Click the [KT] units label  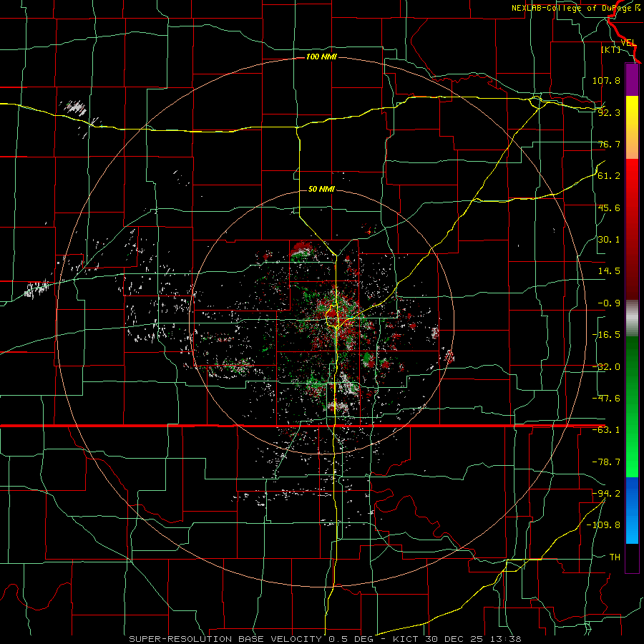(611, 49)
